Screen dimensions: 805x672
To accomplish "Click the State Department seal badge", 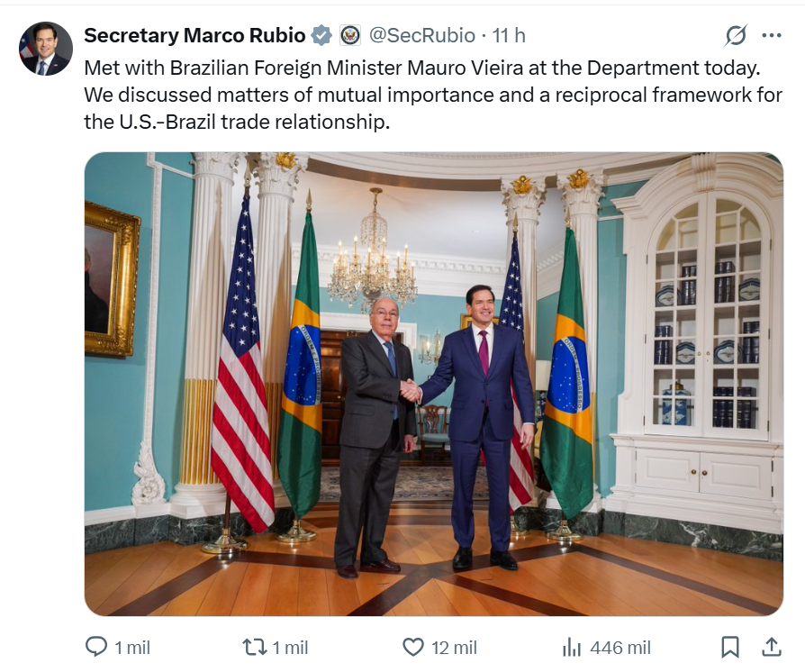I will 350,35.
